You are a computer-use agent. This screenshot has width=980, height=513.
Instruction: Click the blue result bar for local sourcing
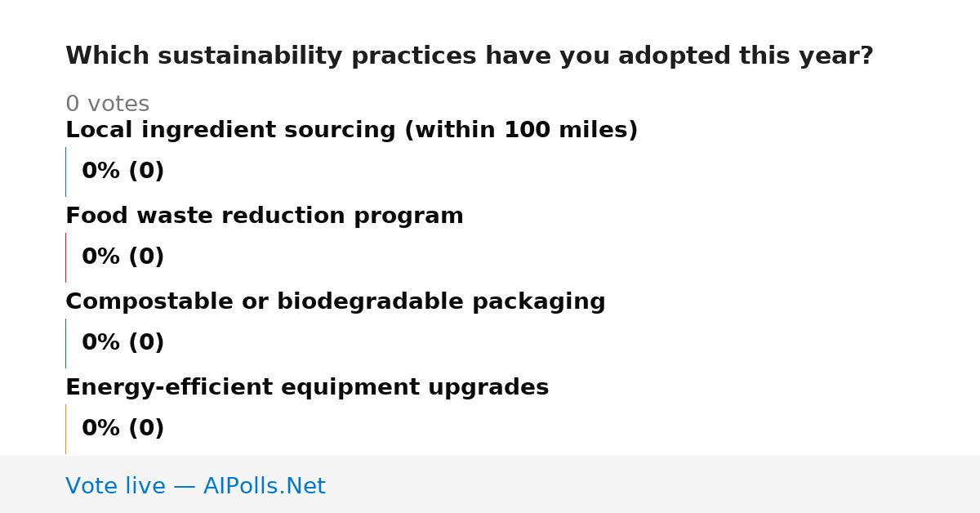(x=65, y=172)
